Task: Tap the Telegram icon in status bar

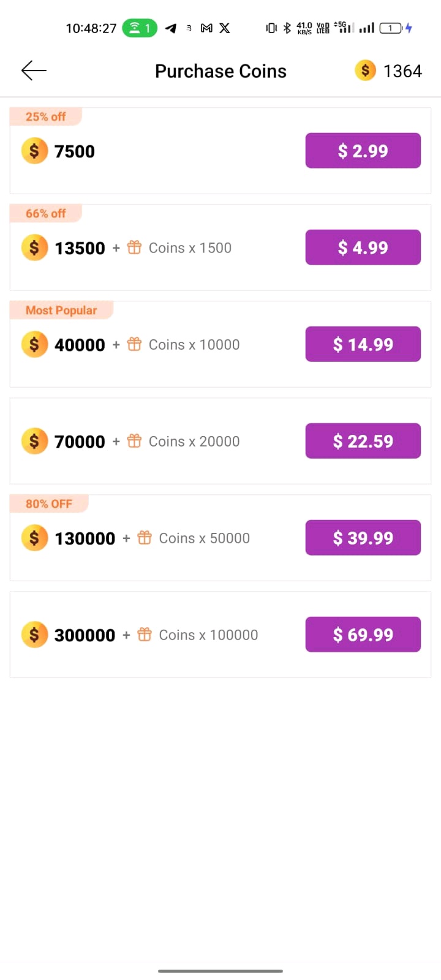Action: click(x=171, y=28)
